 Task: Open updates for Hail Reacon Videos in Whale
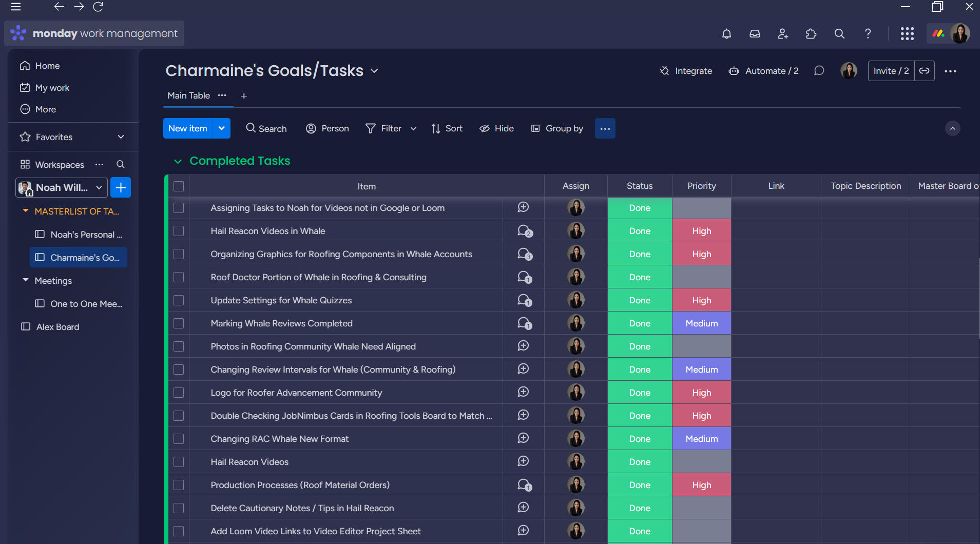click(525, 231)
